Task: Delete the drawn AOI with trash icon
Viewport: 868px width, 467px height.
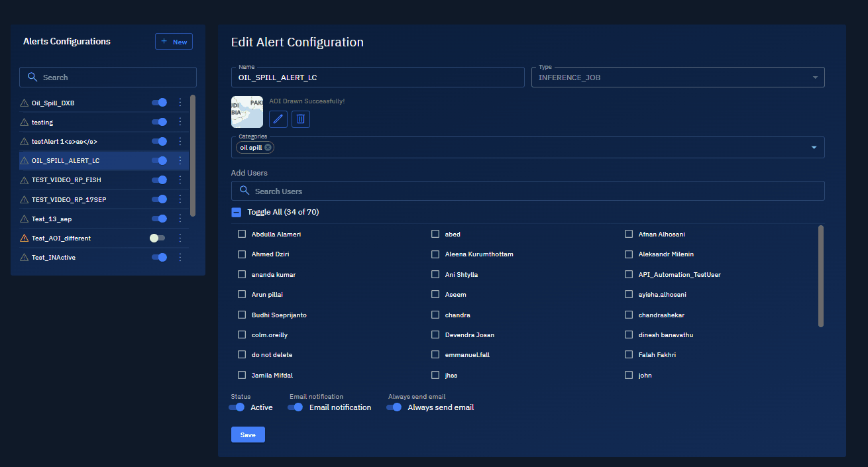Action: click(301, 119)
